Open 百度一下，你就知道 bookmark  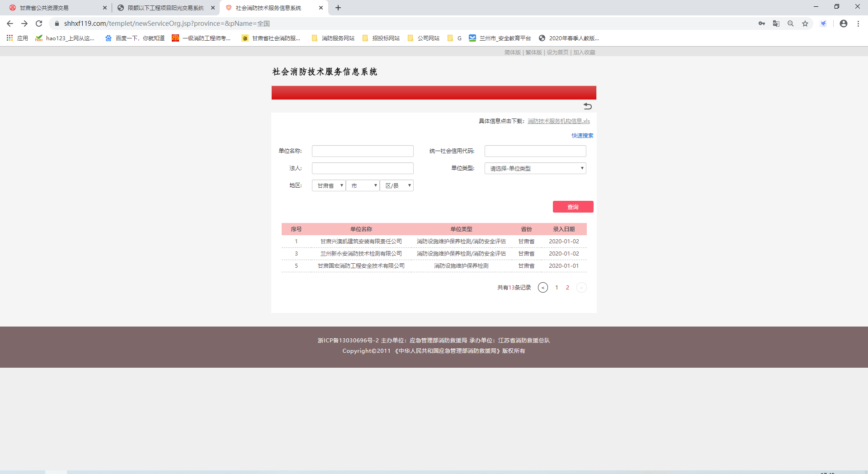click(x=135, y=38)
